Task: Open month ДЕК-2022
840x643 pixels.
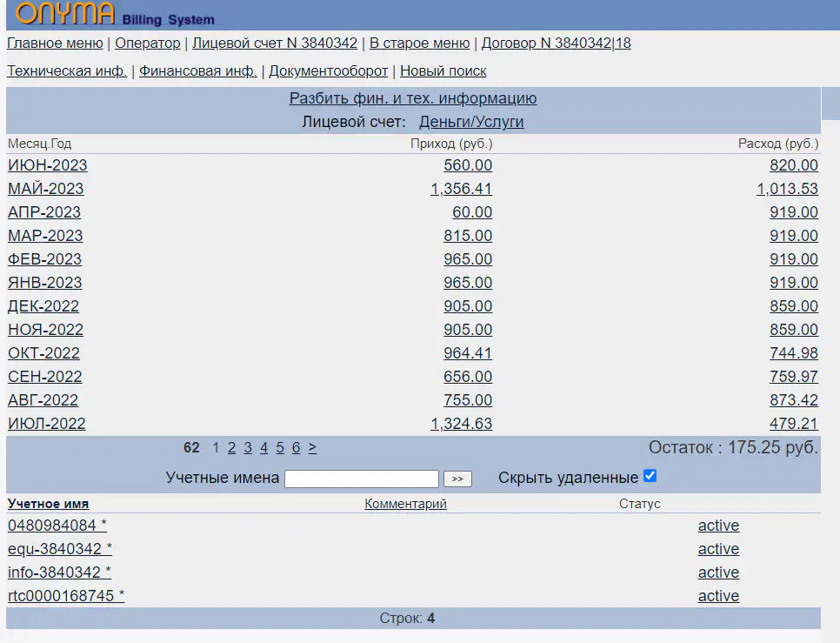Action: pos(43,306)
